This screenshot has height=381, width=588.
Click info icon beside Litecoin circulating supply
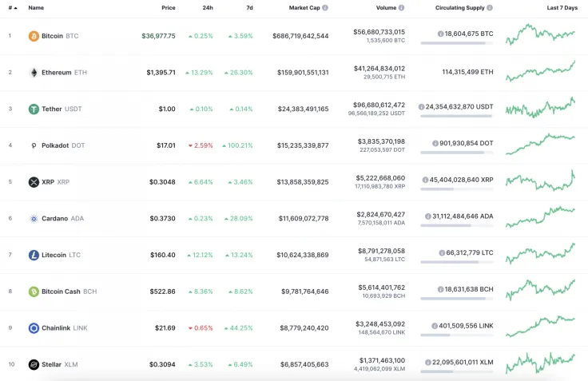(x=442, y=252)
